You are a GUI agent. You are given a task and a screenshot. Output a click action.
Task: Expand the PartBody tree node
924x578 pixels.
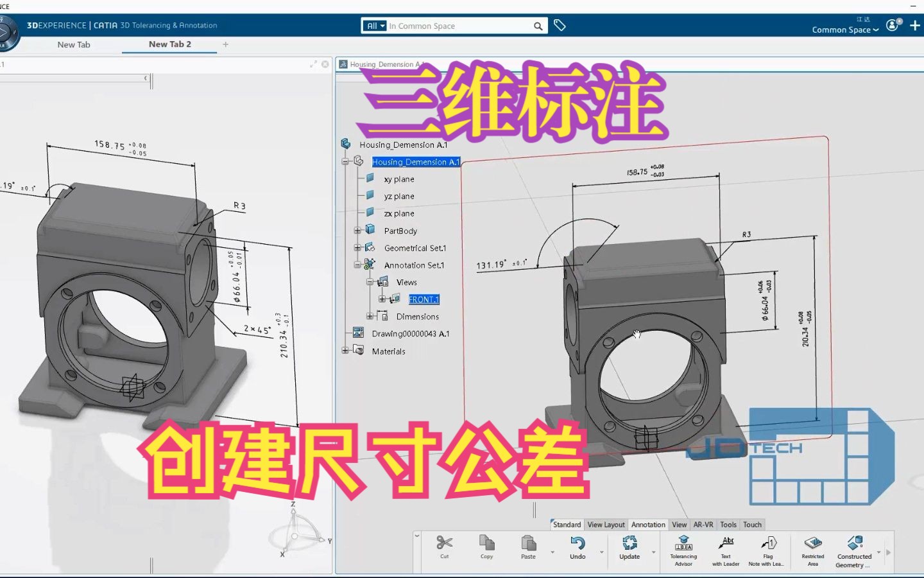click(x=359, y=230)
